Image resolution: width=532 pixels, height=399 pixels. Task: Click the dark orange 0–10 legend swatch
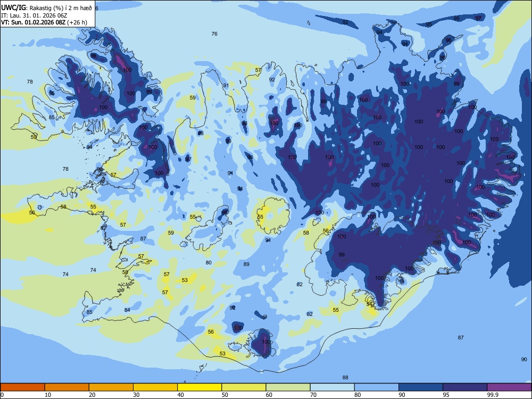22,387
